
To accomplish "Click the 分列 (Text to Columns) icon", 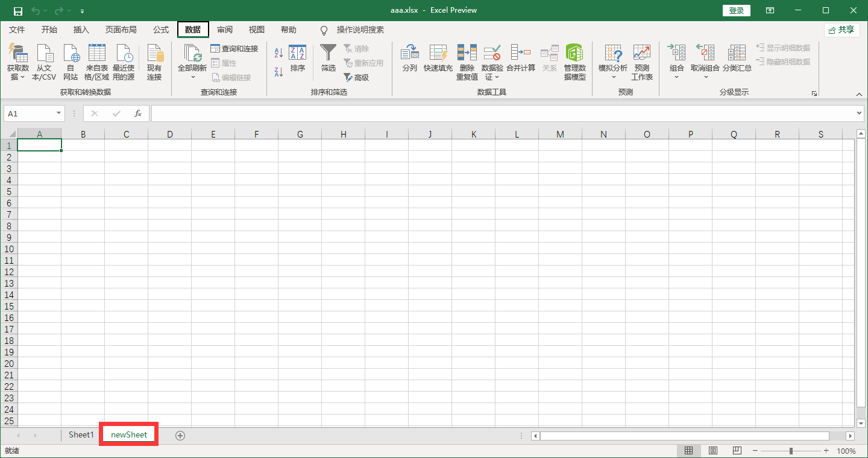I will pyautogui.click(x=409, y=54).
